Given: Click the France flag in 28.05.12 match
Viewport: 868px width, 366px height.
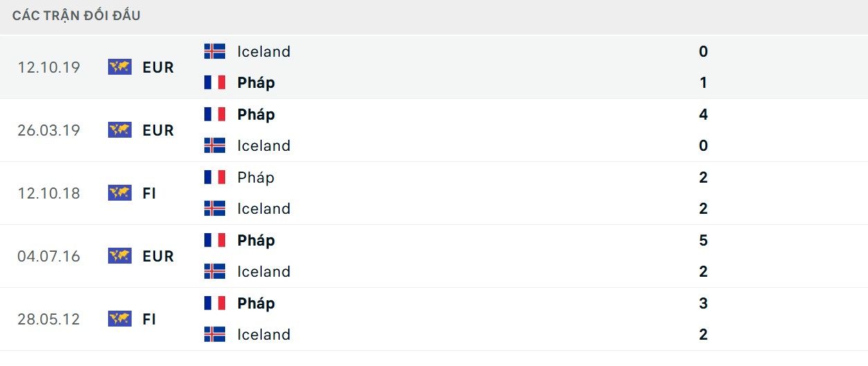Looking at the screenshot, I should click(215, 303).
